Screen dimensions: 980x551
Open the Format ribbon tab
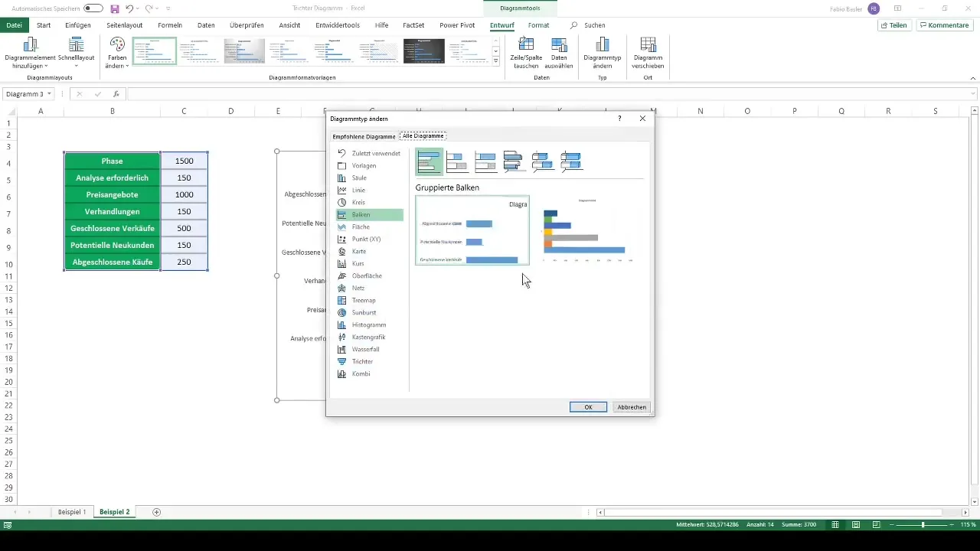[538, 25]
